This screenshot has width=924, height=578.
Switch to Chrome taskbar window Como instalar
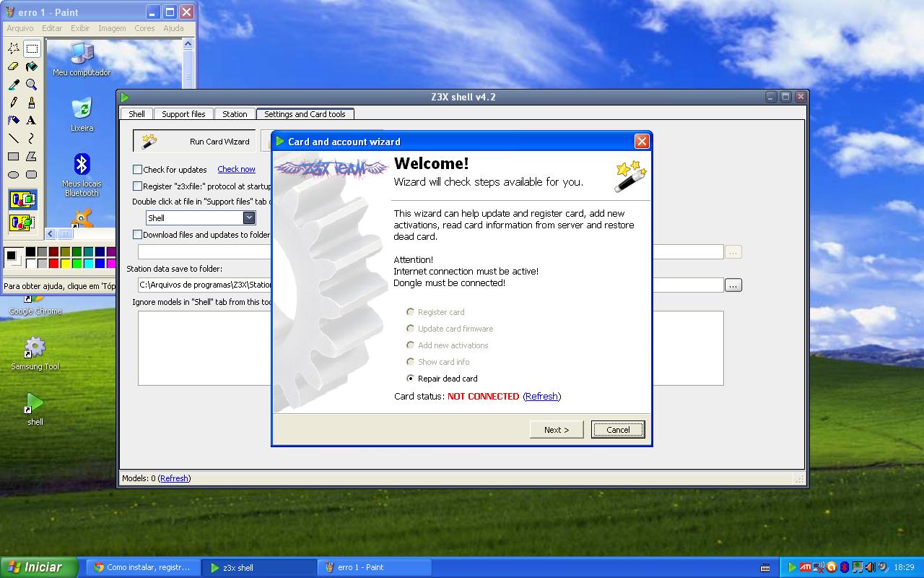tap(143, 567)
